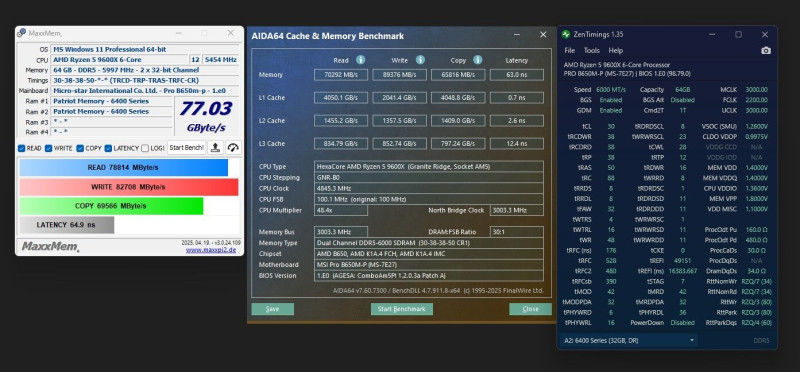Open the www.maxxpi2.de link
The image size is (800, 372).
(211, 250)
